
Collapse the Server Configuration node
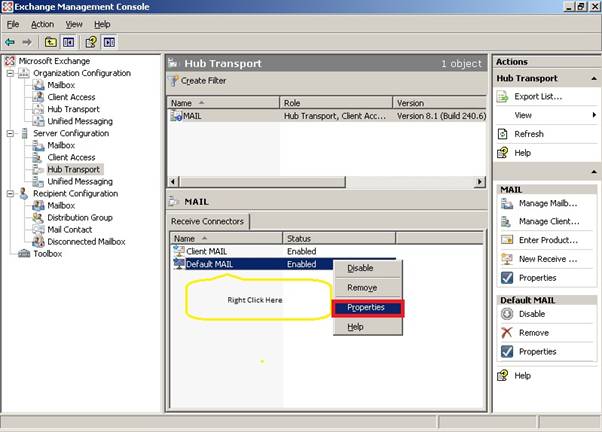10,133
